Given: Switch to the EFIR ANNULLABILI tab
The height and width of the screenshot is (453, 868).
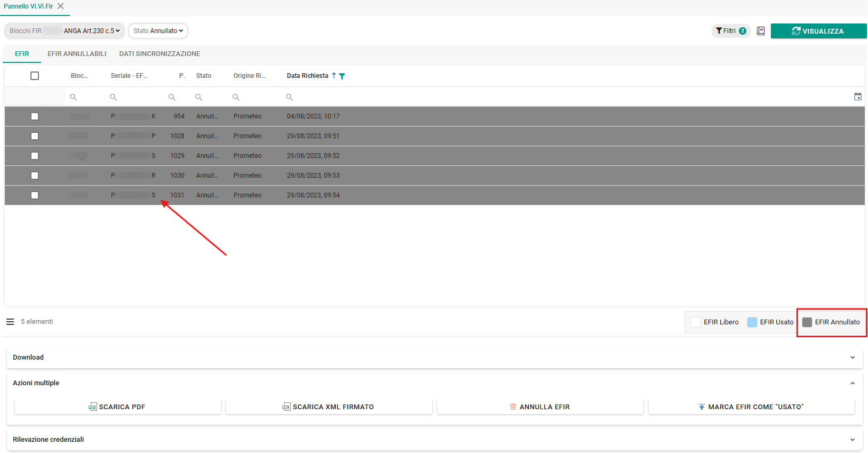Looking at the screenshot, I should pos(77,54).
